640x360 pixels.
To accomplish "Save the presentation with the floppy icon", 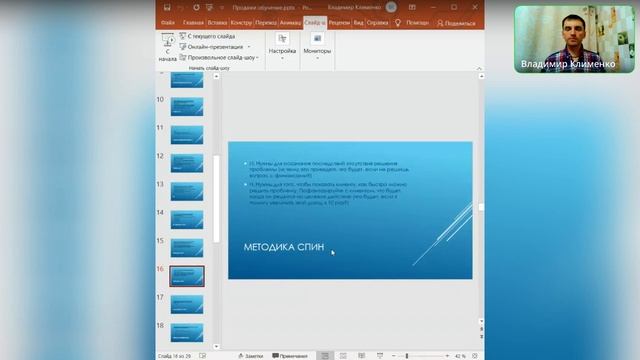I will (x=167, y=7).
